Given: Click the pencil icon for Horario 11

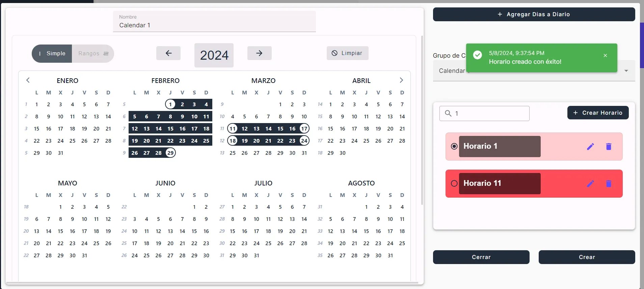Looking at the screenshot, I should (590, 183).
